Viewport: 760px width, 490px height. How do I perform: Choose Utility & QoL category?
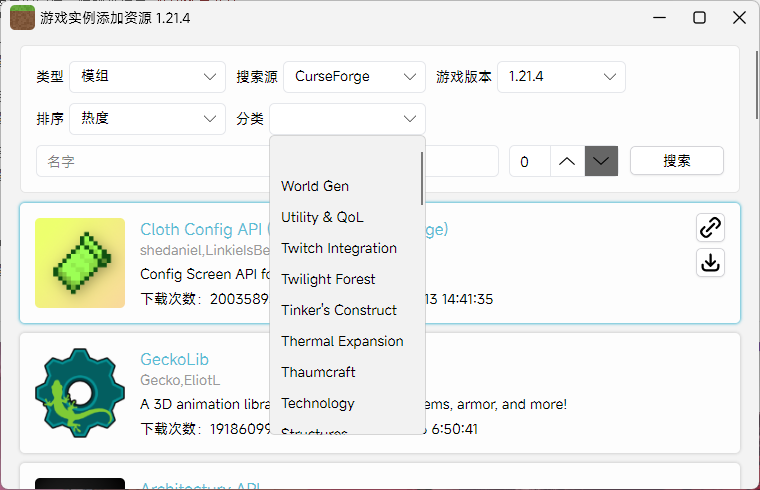[322, 217]
